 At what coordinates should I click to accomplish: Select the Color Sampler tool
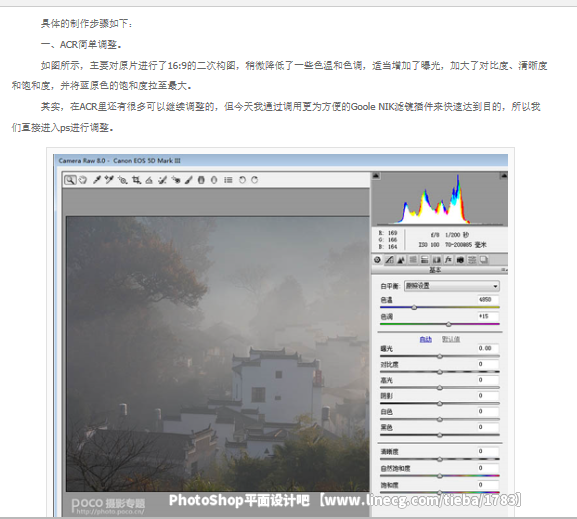pos(109,180)
